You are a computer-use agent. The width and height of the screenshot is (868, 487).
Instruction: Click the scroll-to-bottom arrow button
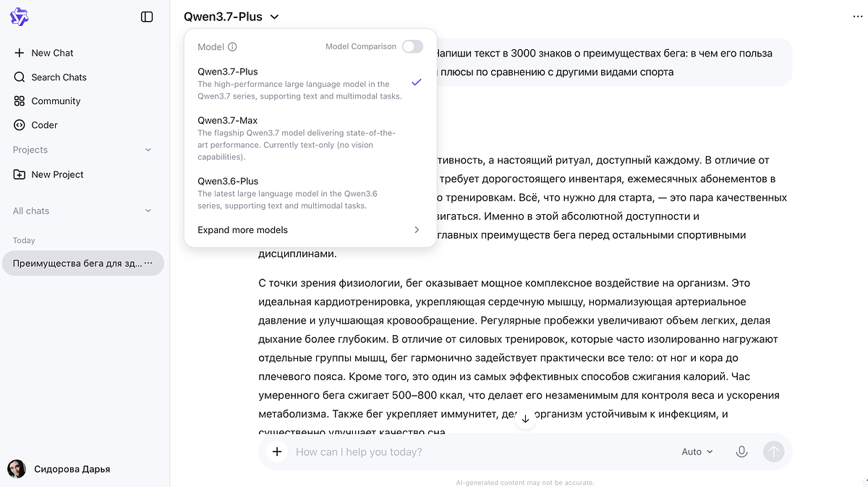(x=526, y=419)
